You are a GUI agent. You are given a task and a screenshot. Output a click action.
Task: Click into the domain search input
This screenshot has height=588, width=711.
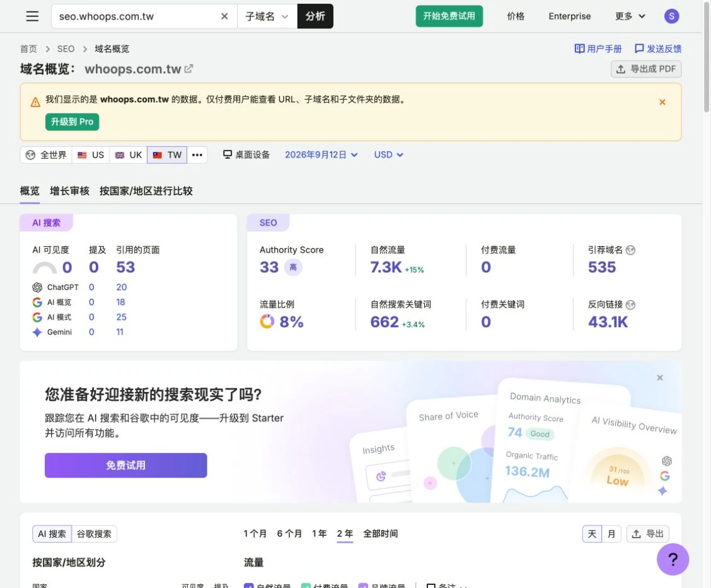point(136,16)
